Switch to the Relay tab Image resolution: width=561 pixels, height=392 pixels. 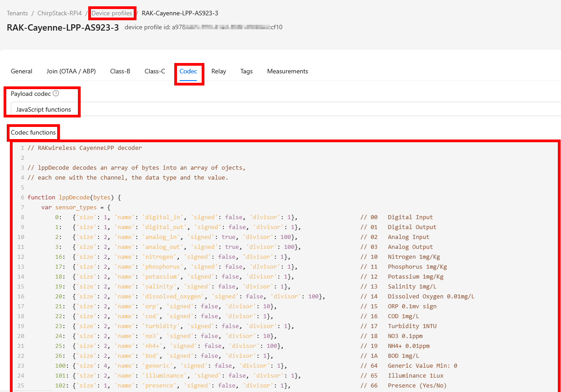click(219, 71)
